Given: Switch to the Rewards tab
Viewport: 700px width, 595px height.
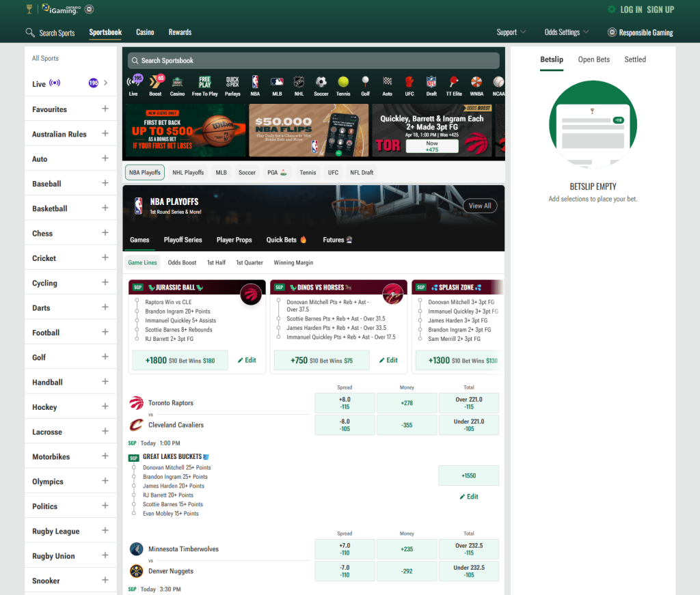Looking at the screenshot, I should coord(180,32).
